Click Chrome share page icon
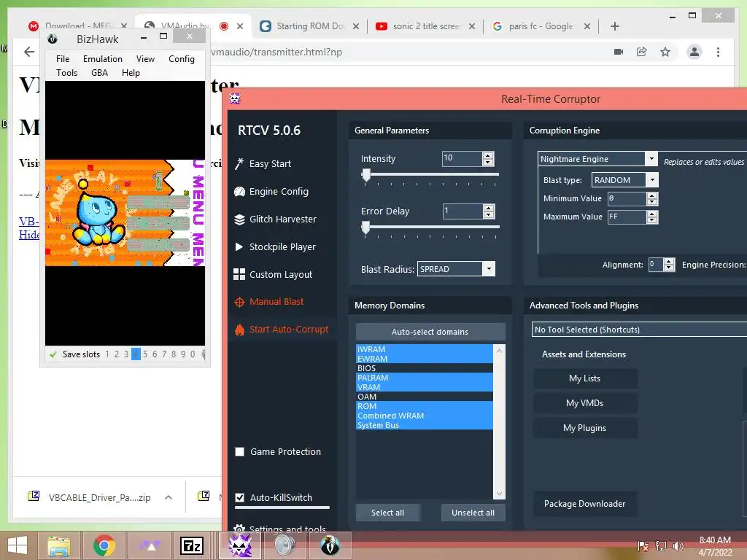 click(x=642, y=52)
